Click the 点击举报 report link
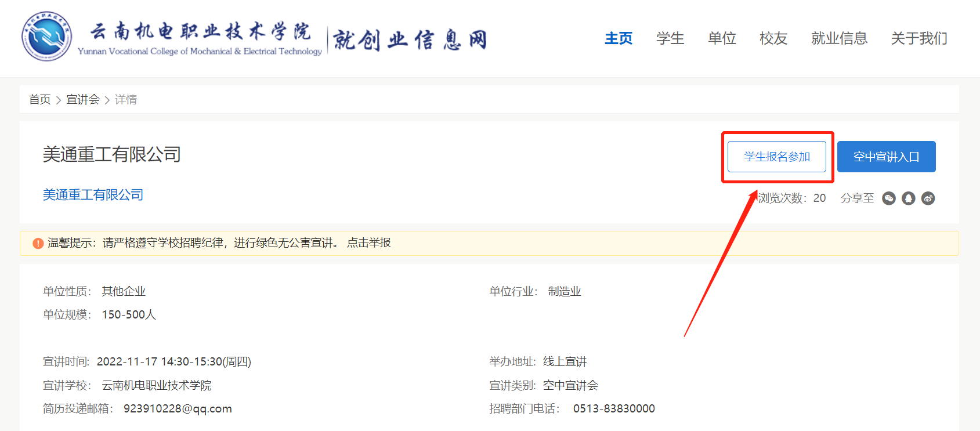This screenshot has width=980, height=431. click(x=369, y=243)
